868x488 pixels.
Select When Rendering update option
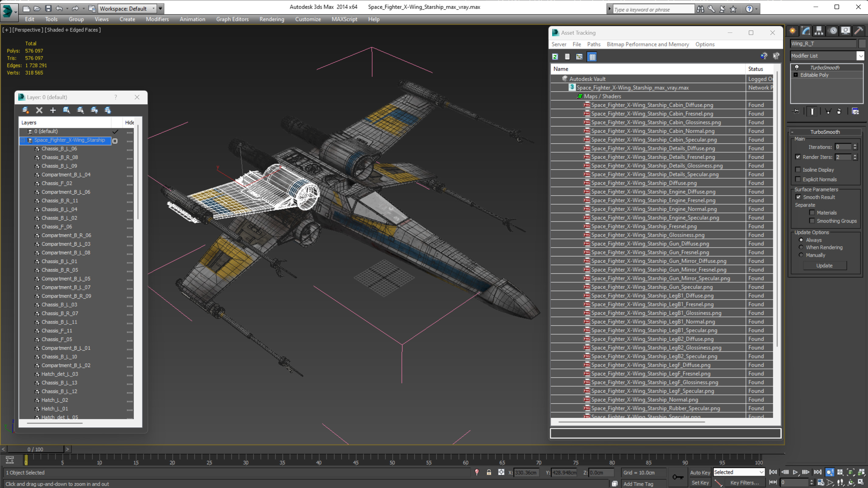tap(801, 247)
